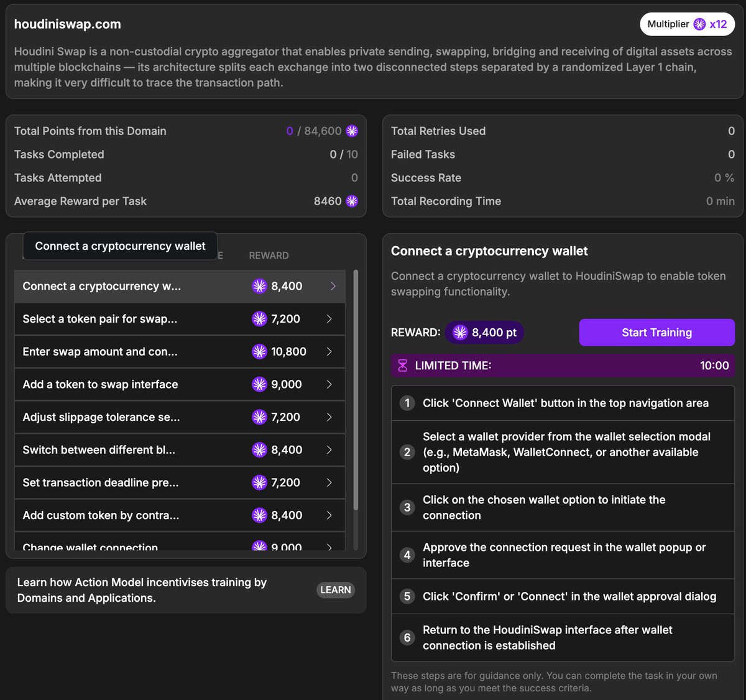Expand chevron on Connect a cryptocurrency wallet row
The width and height of the screenshot is (746, 700).
tap(333, 286)
